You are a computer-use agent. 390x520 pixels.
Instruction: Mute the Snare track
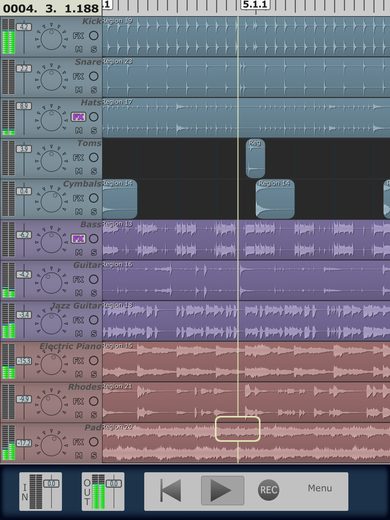79,90
